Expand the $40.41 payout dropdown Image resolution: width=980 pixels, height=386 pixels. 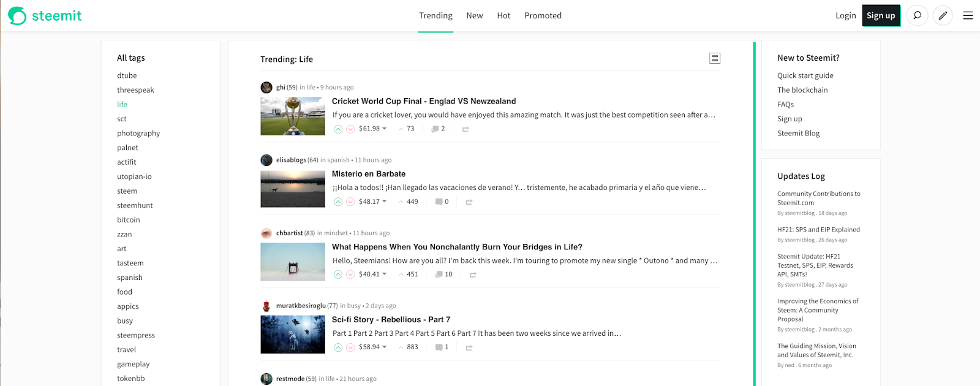click(372, 274)
